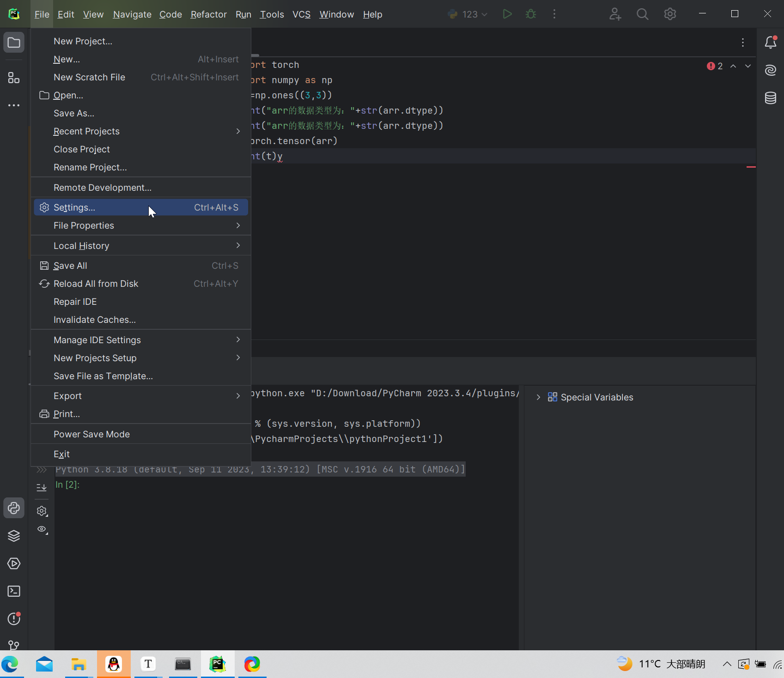The width and height of the screenshot is (784, 678).
Task: Open the Notifications bell icon
Action: tap(771, 42)
